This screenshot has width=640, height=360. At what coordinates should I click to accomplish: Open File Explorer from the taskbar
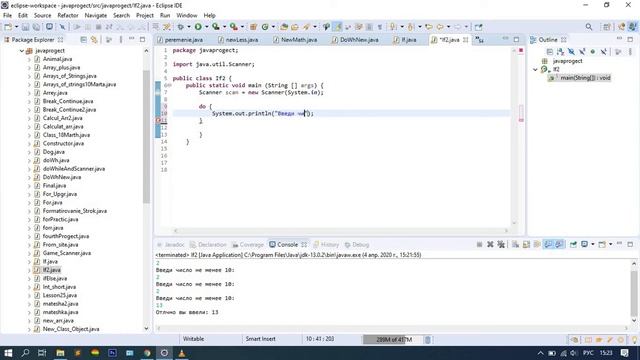click(60, 353)
